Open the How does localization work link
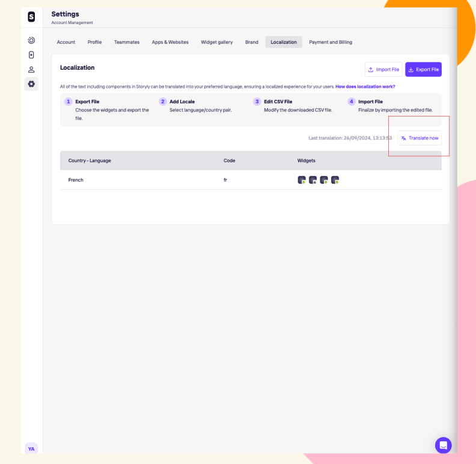Image resolution: width=476 pixels, height=464 pixels. click(365, 87)
